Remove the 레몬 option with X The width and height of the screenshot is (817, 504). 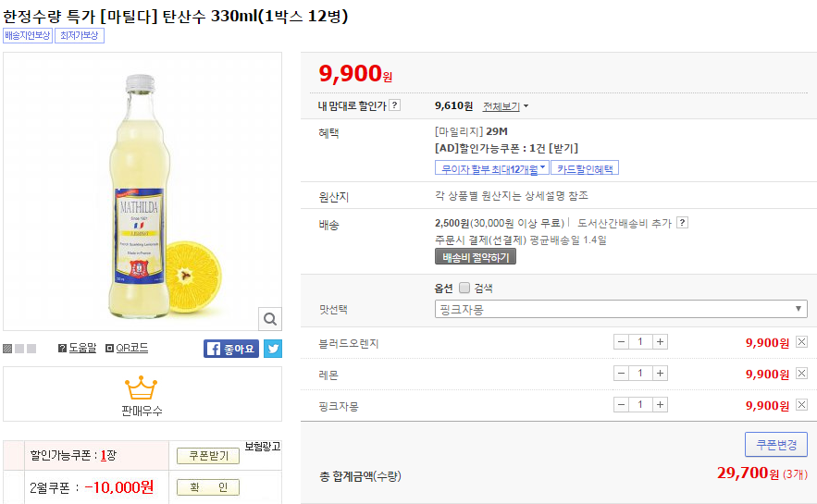tap(801, 374)
